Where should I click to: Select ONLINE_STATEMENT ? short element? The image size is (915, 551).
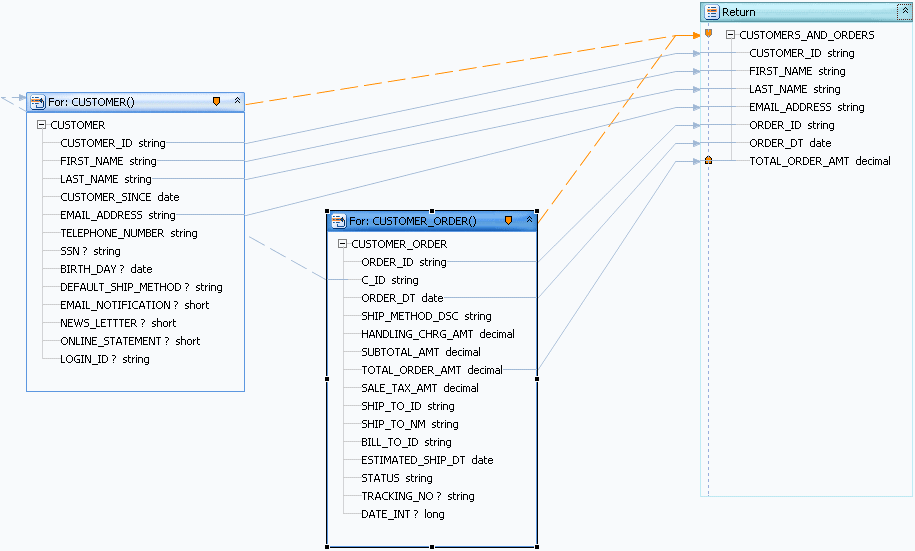click(130, 341)
